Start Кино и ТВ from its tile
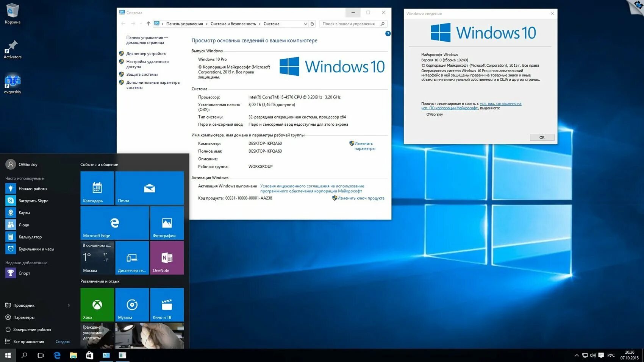The width and height of the screenshot is (644, 362). pos(167,304)
